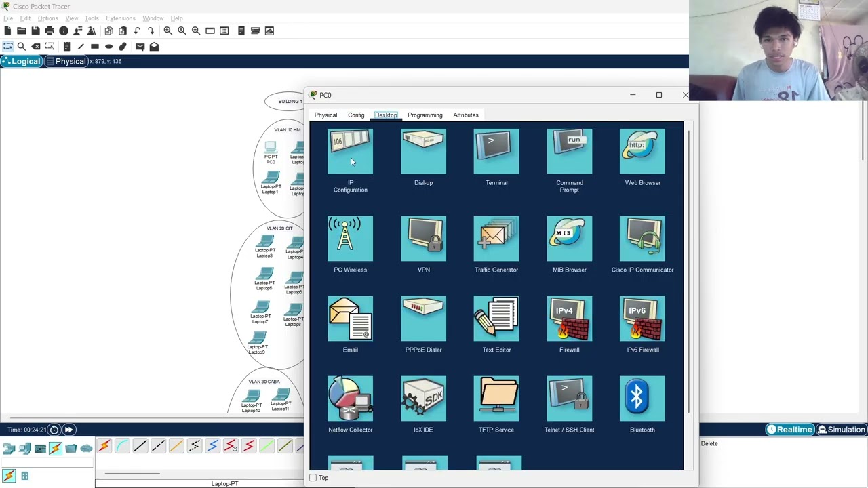Select the Delete tool icon
Image resolution: width=868 pixels, height=488 pixels.
click(35, 46)
